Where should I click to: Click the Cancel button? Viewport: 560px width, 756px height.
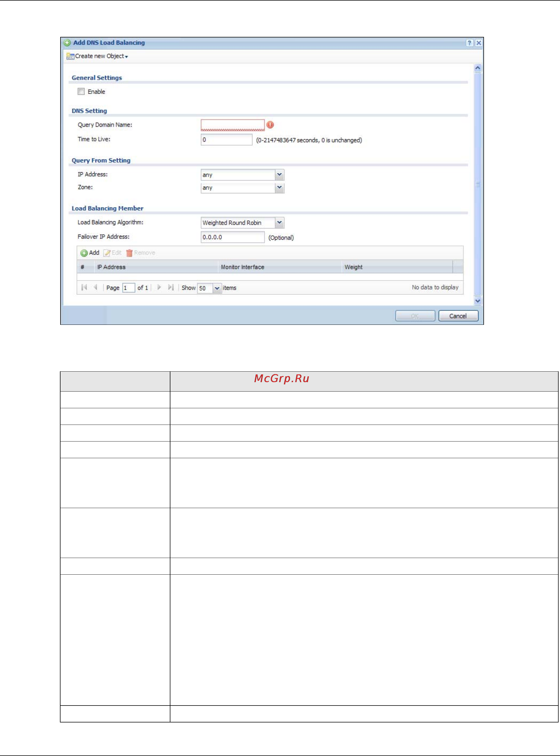(x=458, y=316)
